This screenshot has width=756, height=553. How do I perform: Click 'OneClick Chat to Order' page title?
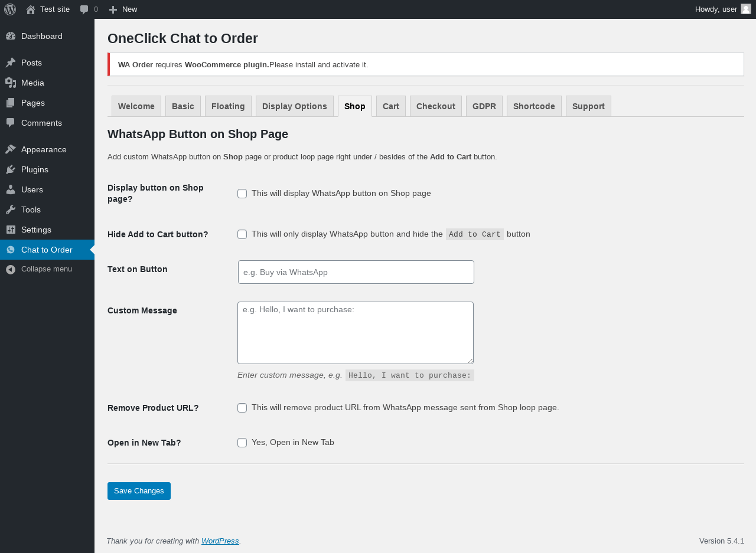click(183, 38)
